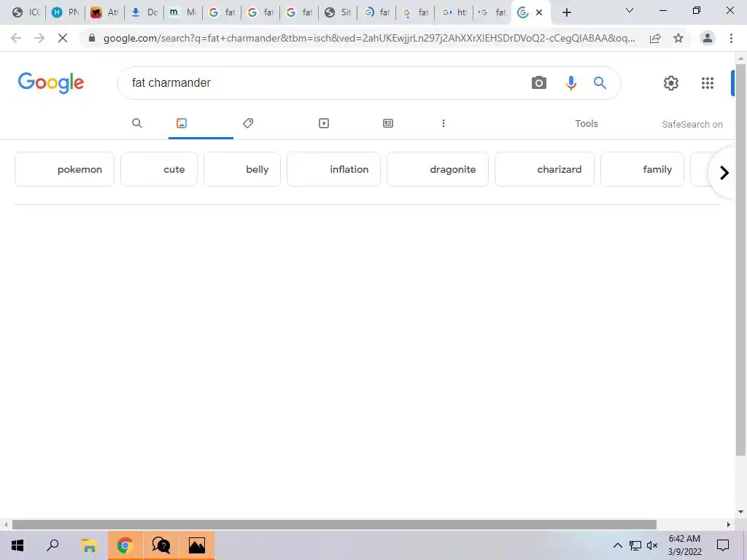
Task: Switch to the ht tab
Action: point(454,12)
